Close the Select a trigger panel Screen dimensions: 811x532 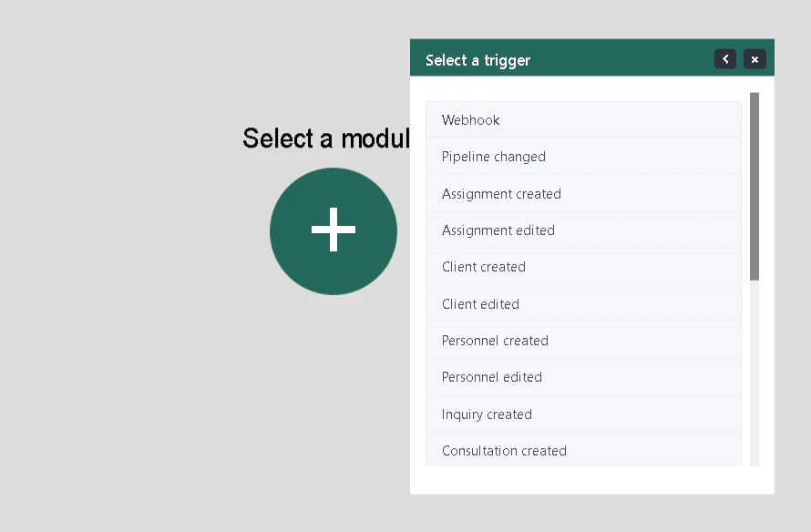point(755,59)
